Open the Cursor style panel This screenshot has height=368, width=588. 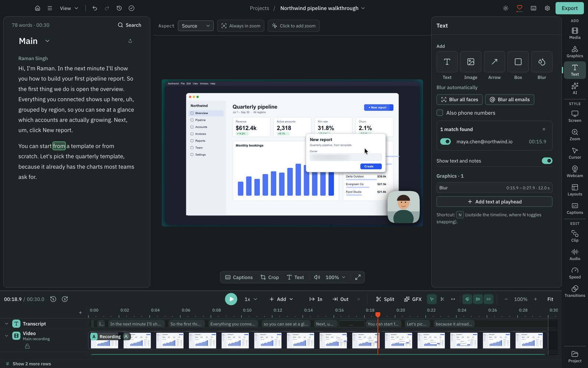(x=575, y=153)
